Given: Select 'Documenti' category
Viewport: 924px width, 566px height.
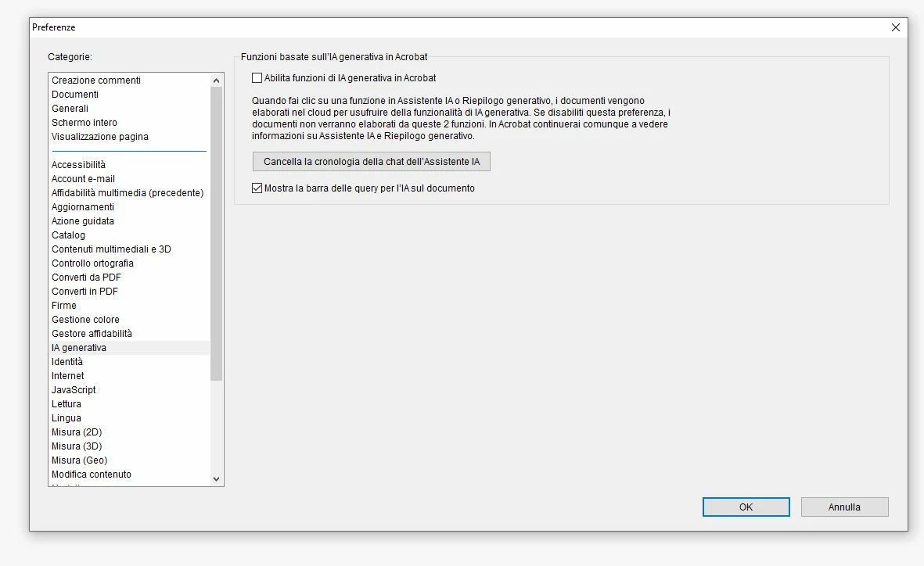Looking at the screenshot, I should 75,95.
